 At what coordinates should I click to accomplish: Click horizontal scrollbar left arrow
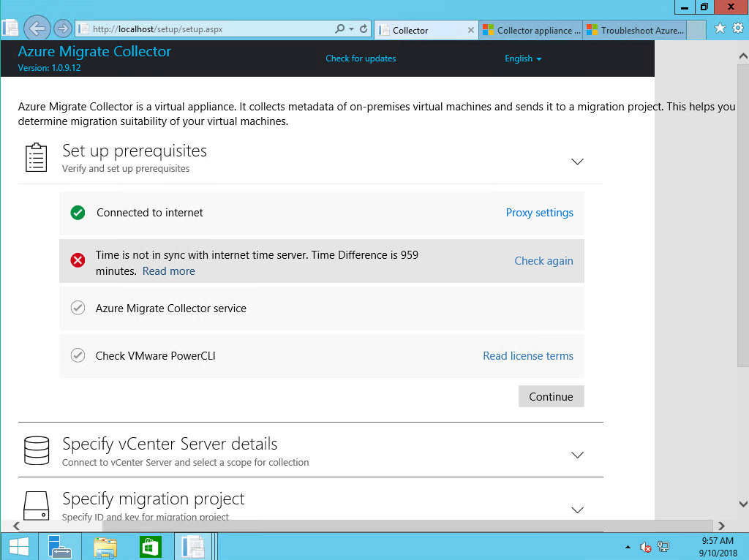pos(16,526)
